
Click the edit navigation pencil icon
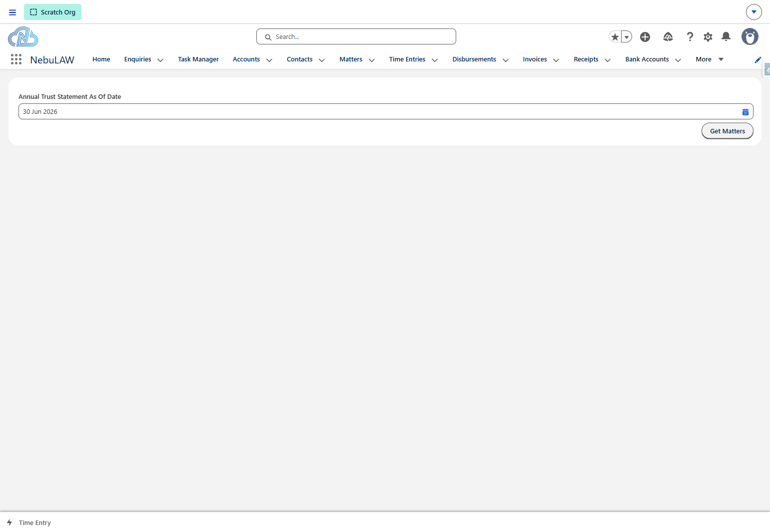(x=758, y=60)
